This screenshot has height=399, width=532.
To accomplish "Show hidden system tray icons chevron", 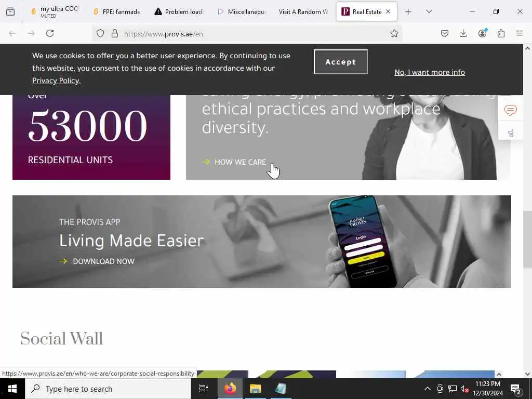I will click(428, 389).
